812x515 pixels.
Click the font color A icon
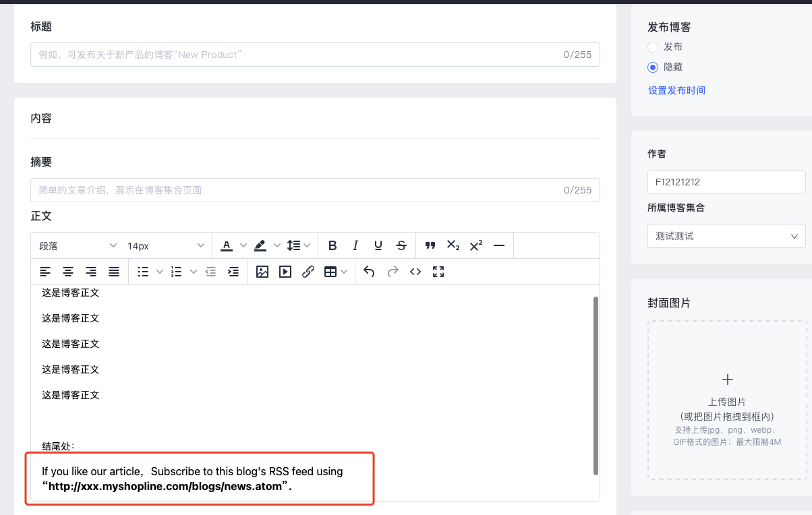pos(227,246)
